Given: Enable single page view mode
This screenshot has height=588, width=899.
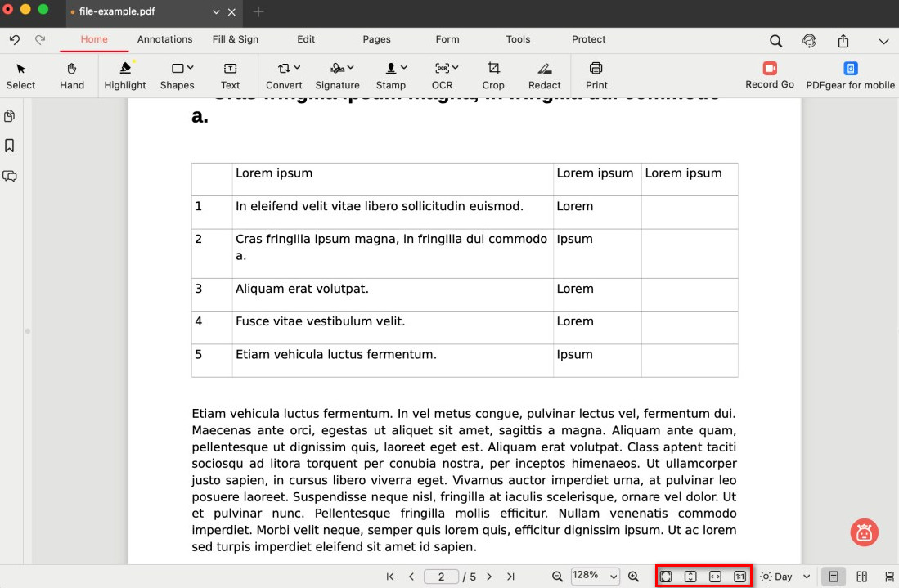Looking at the screenshot, I should (x=834, y=577).
